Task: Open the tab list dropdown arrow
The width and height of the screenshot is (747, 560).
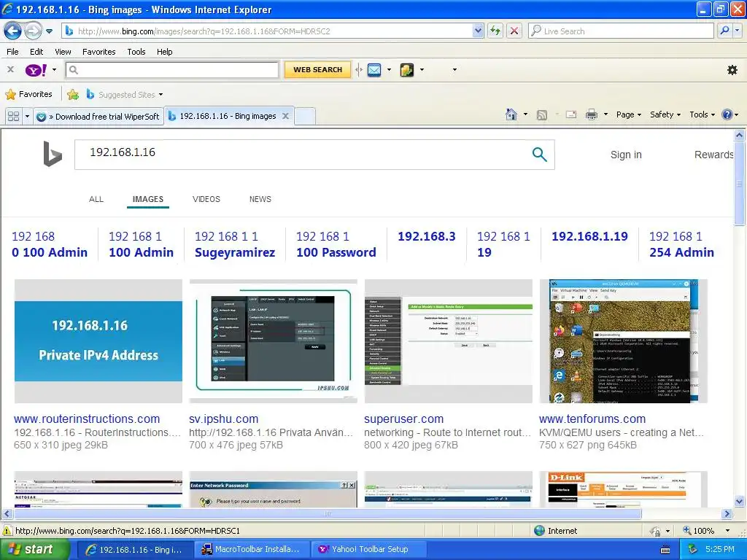Action: [x=27, y=116]
